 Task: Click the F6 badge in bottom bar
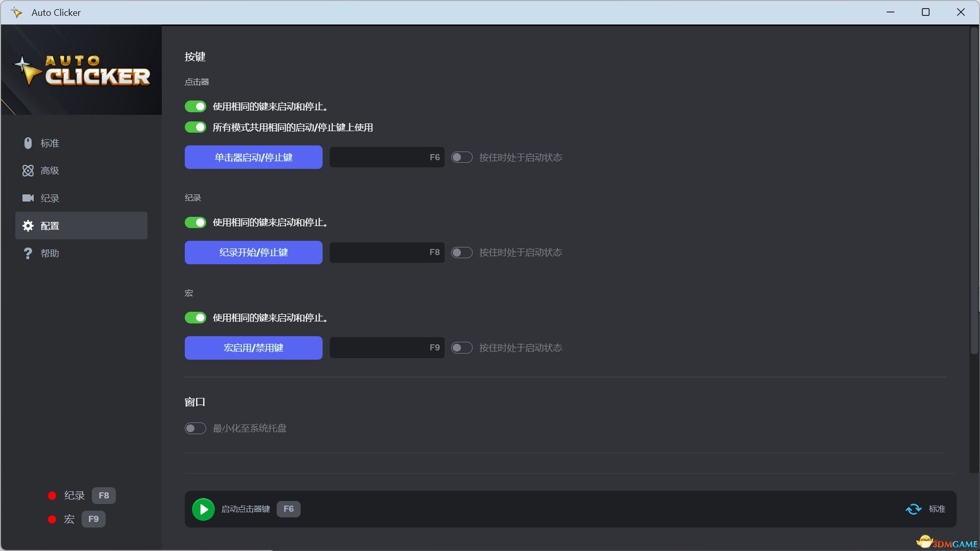tap(288, 509)
